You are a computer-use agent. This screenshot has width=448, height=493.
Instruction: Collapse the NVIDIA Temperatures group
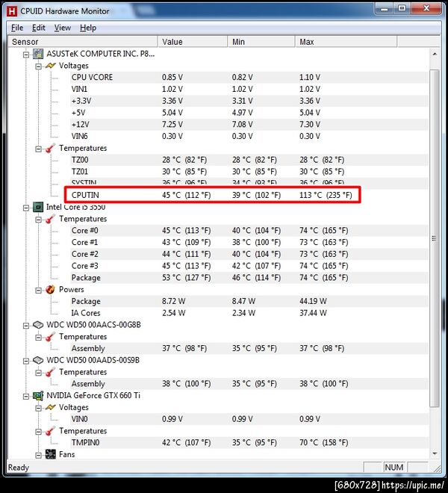click(x=38, y=432)
